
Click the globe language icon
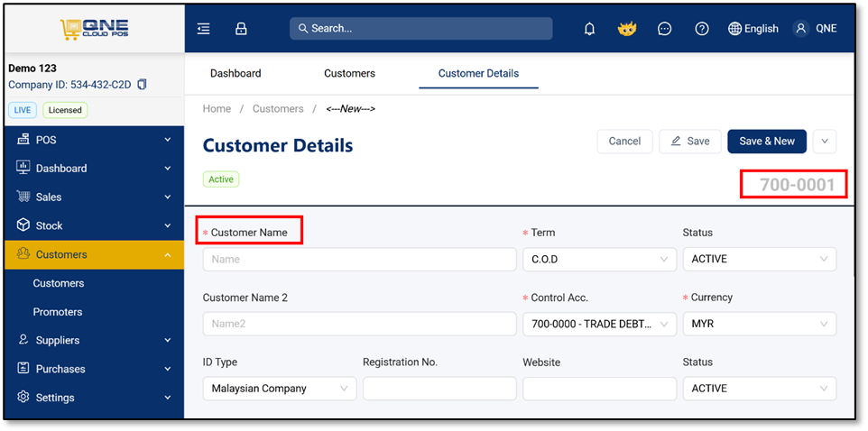[x=734, y=29]
